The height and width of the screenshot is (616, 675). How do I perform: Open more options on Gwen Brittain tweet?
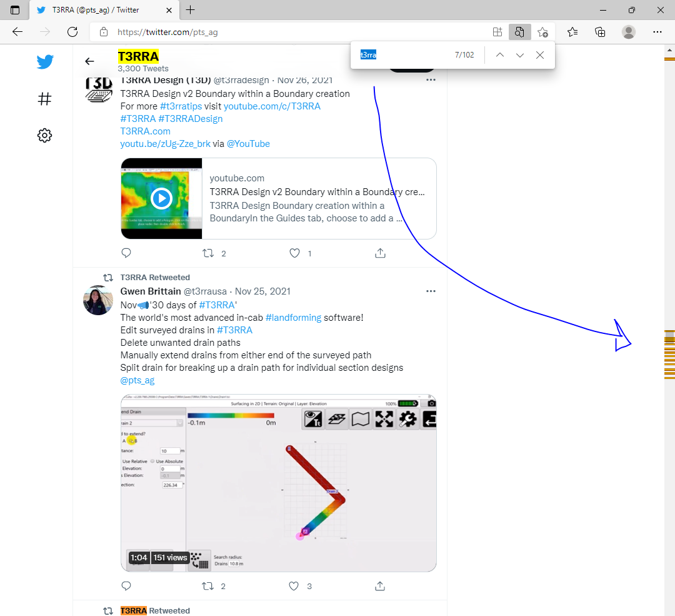tap(431, 291)
